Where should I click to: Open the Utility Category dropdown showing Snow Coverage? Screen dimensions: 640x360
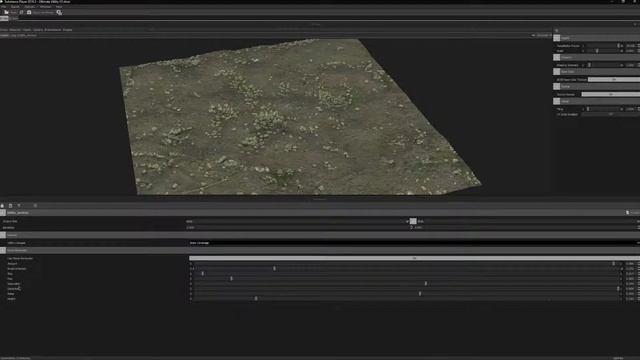point(413,243)
